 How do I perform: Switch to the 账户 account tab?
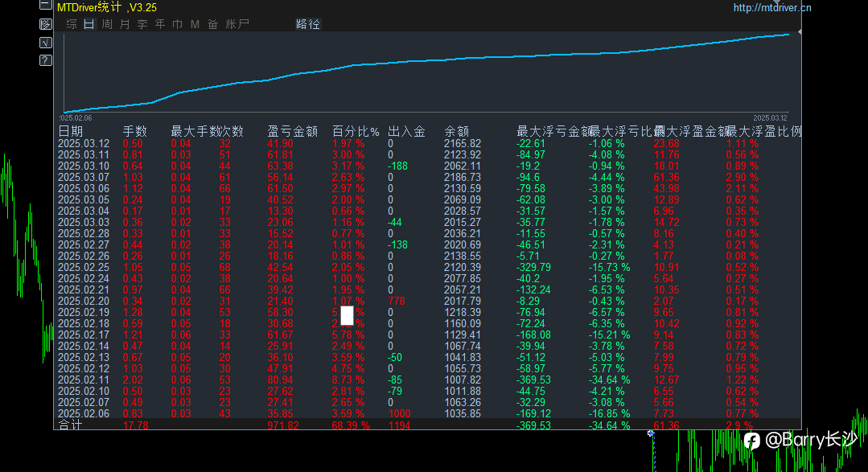[237, 24]
